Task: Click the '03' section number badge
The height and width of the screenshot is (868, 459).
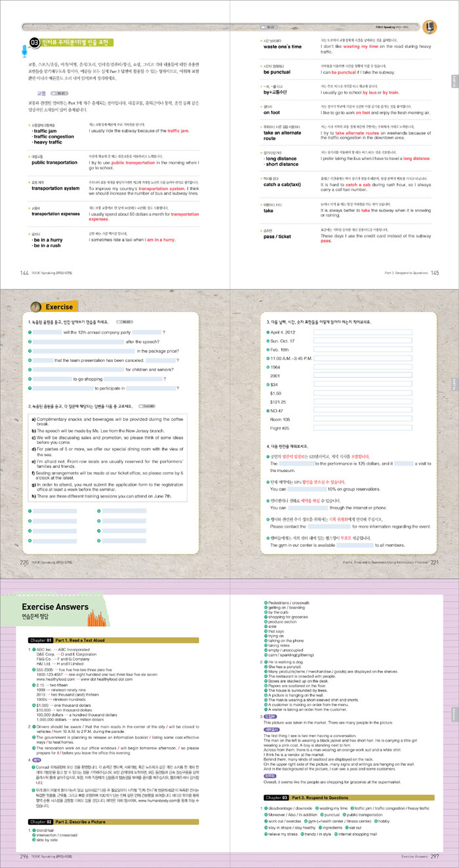Action: (34, 44)
